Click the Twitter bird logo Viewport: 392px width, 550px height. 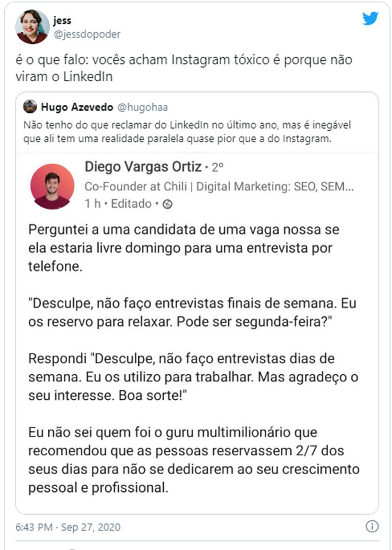tap(370, 19)
